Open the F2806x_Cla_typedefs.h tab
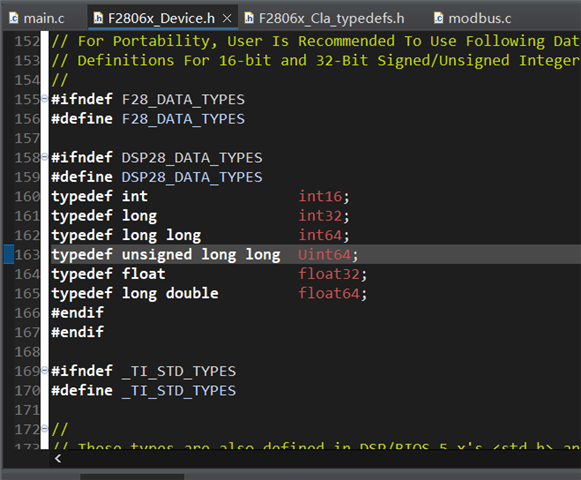 click(x=325, y=18)
